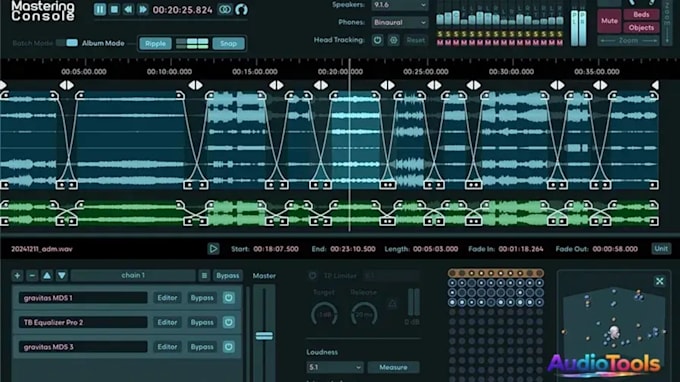Click the 00:10:00.000 mark on the timeline ruler
The image size is (680, 382).
point(169,72)
